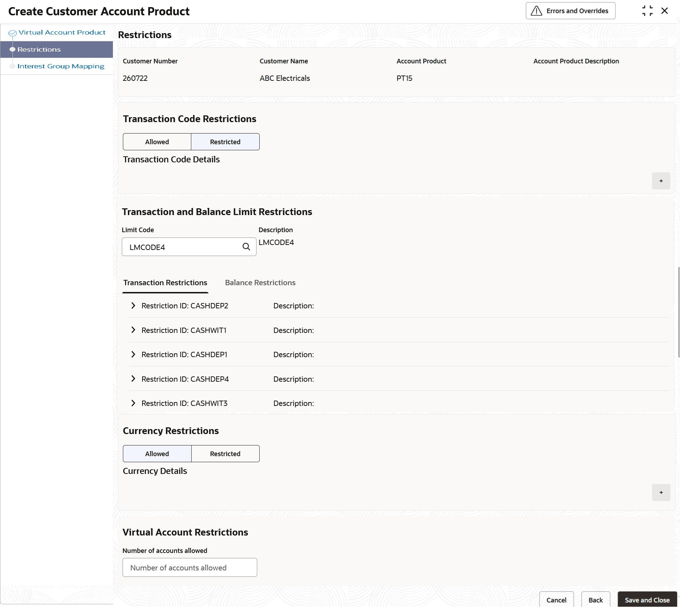Click the Cancel button
Viewport: 680px width, 616px height.
click(556, 600)
